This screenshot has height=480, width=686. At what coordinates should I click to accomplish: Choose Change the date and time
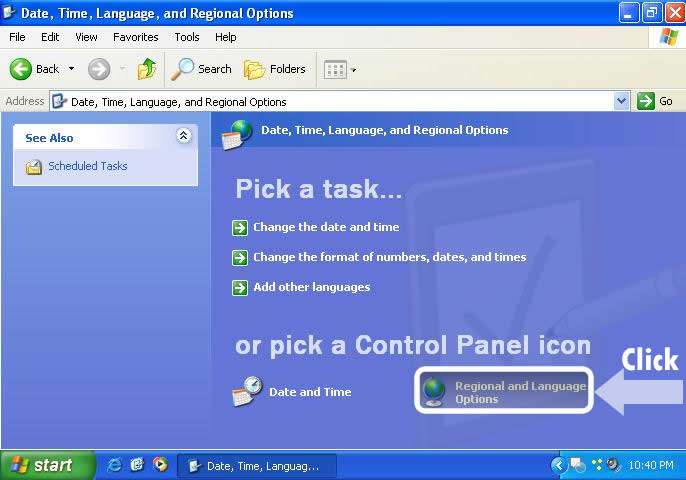click(x=326, y=227)
